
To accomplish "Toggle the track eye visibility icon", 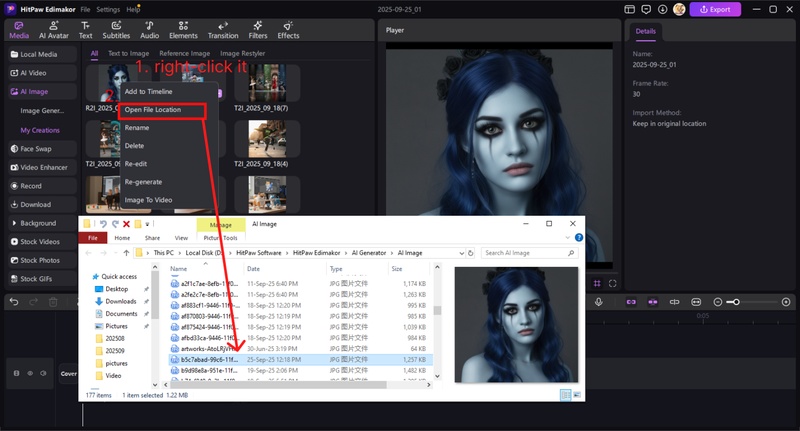I will tap(30, 373).
